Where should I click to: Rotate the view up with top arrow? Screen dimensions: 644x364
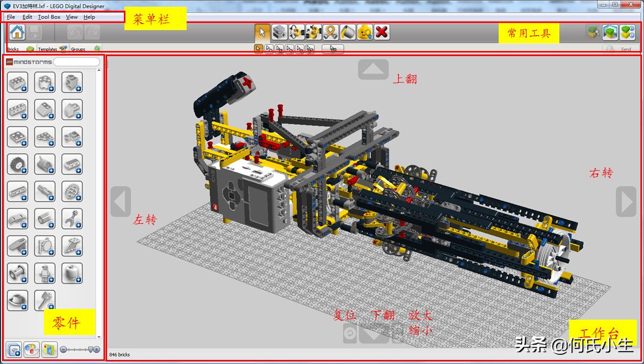pyautogui.click(x=373, y=69)
